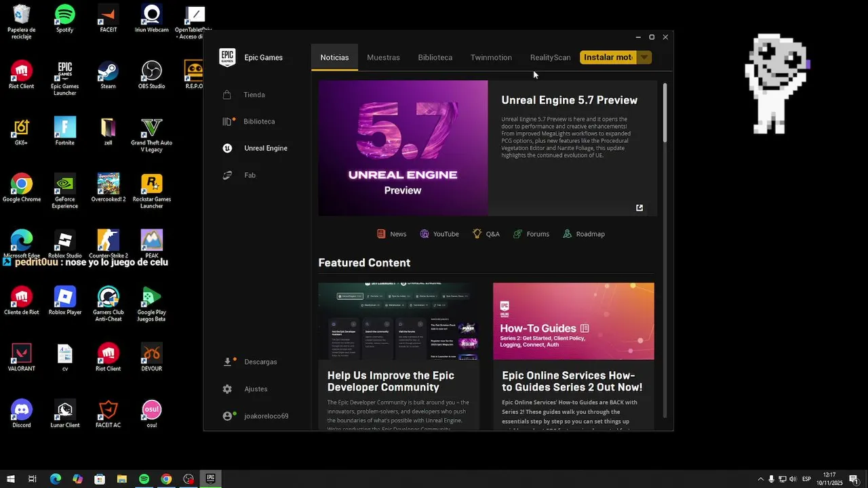Open the YouTube link
The width and height of the screenshot is (868, 488).
[x=439, y=234]
